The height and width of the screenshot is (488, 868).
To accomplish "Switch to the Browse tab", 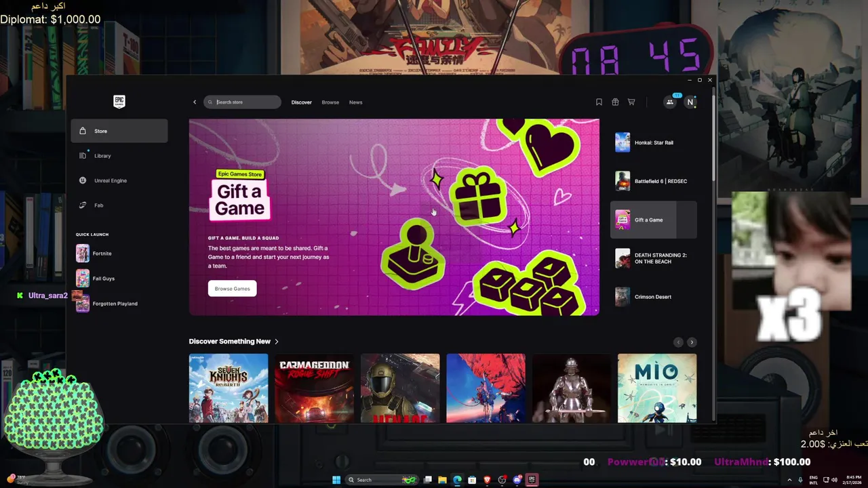I will click(330, 102).
